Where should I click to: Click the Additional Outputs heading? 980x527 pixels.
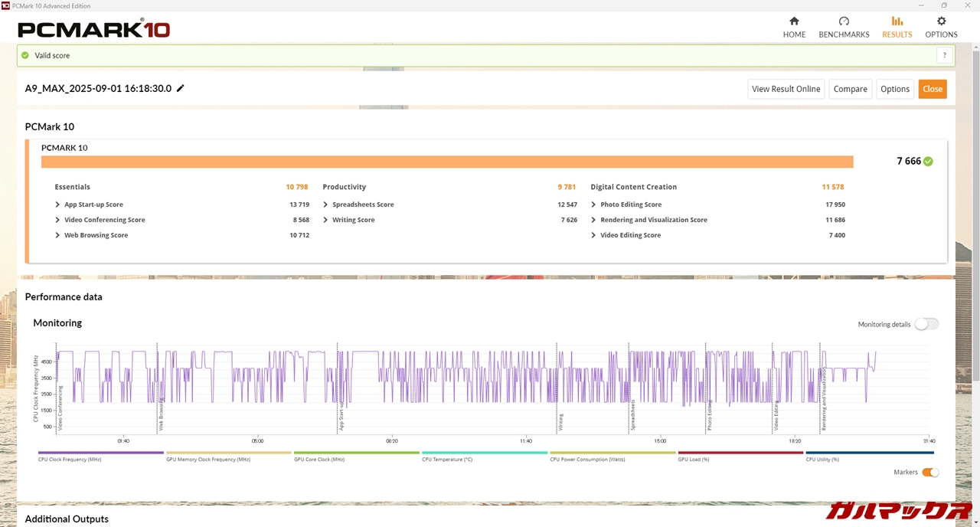pos(67,519)
